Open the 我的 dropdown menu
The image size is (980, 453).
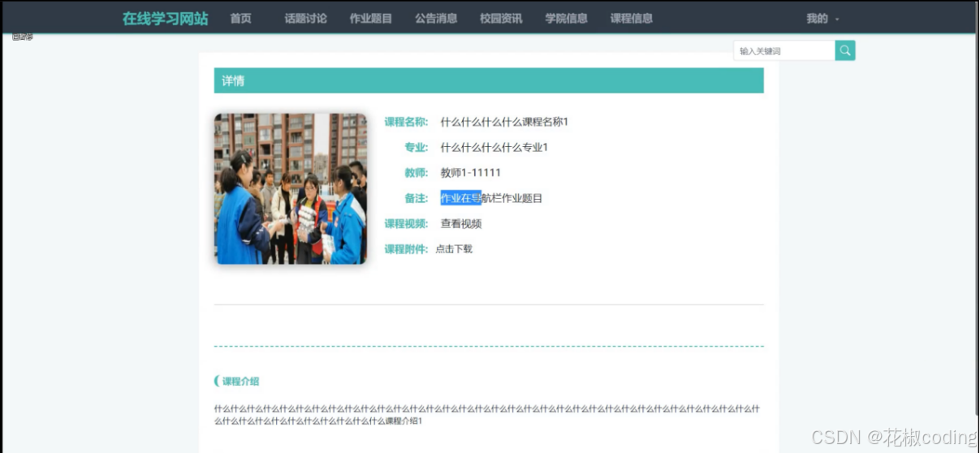[x=822, y=19]
